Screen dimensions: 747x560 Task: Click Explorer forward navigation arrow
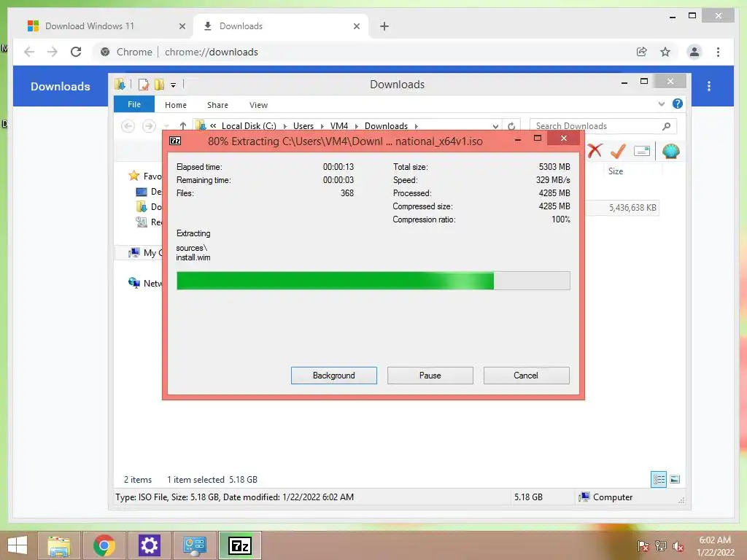coord(149,125)
